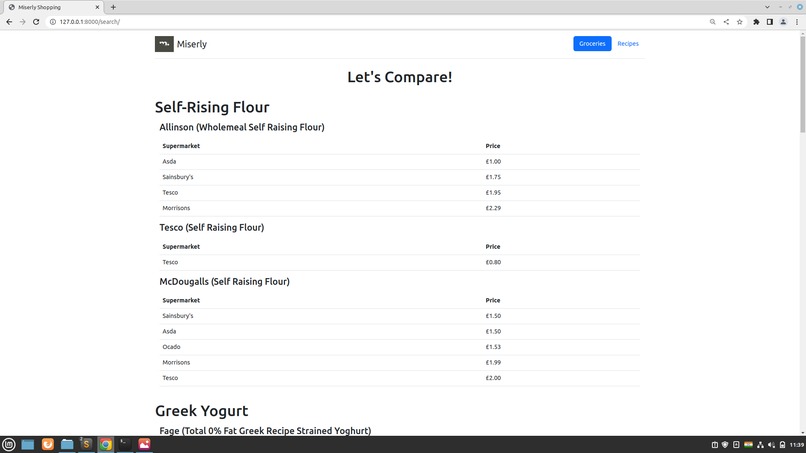Viewport: 806px width, 453px height.
Task: Click the Let's Compare! title
Action: (x=399, y=77)
